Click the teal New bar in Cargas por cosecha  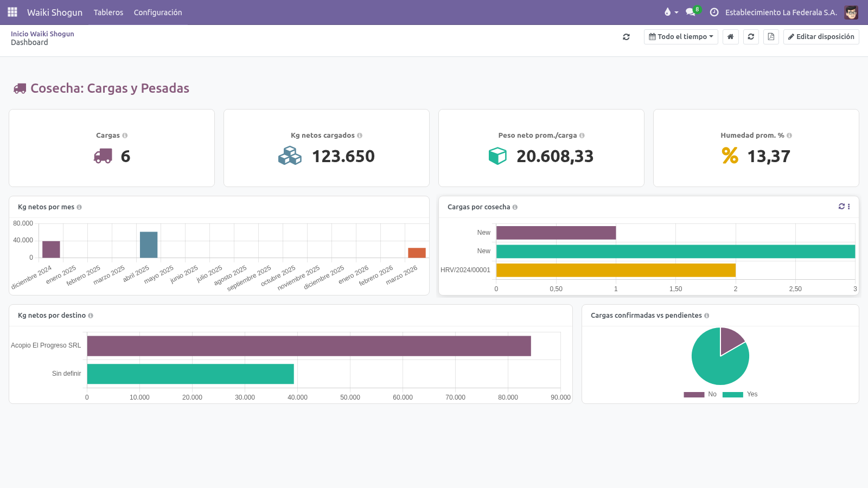pyautogui.click(x=676, y=251)
